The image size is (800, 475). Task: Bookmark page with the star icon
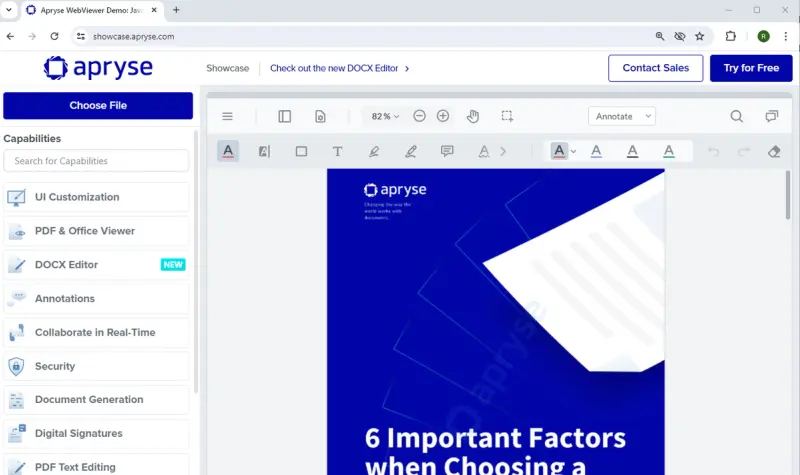[699, 36]
